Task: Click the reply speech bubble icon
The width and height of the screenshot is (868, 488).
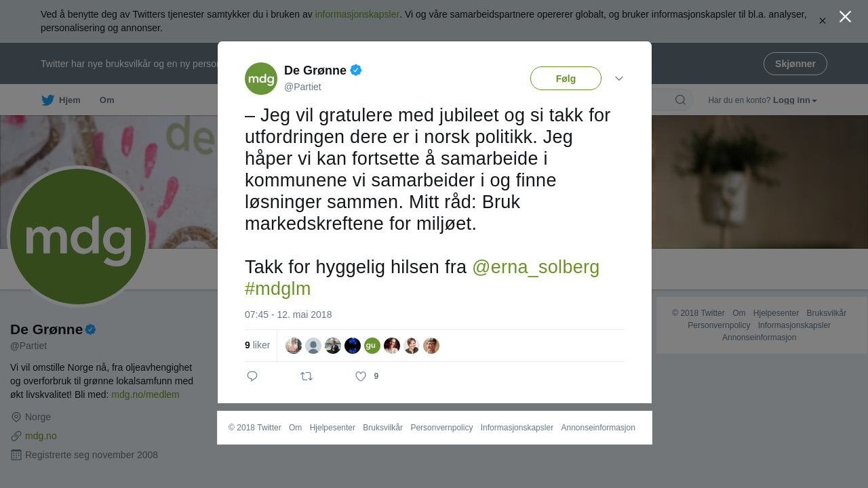Action: 252,376
